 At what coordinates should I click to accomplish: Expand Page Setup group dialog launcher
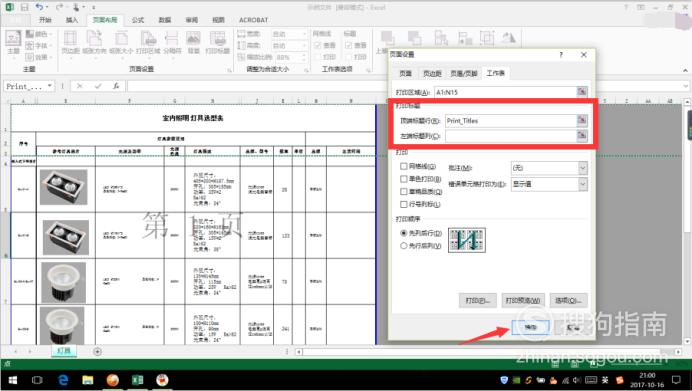tap(229, 70)
